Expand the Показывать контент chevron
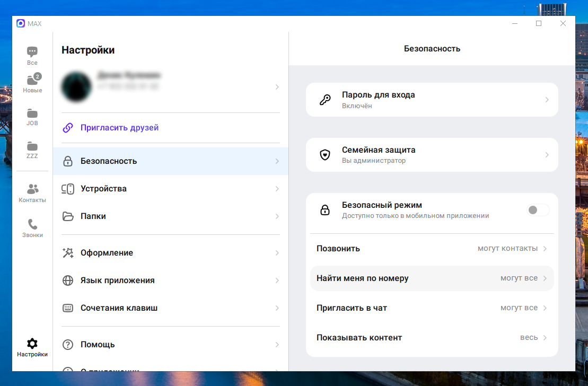This screenshot has width=588, height=386. (545, 338)
